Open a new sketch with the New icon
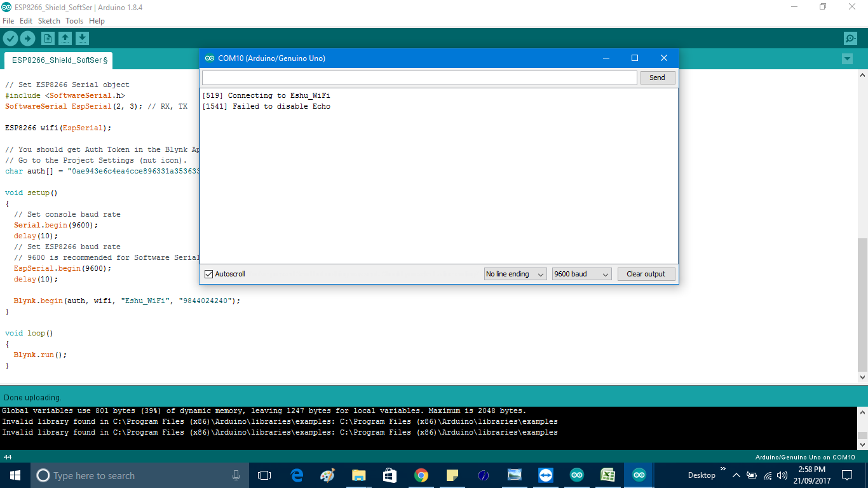 coord(48,38)
